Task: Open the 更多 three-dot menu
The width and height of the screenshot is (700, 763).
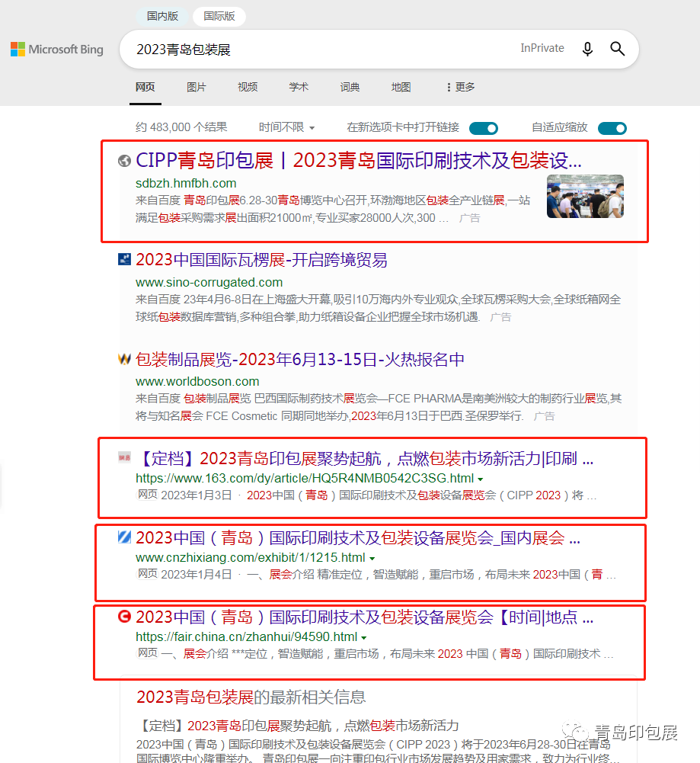Action: [x=460, y=87]
